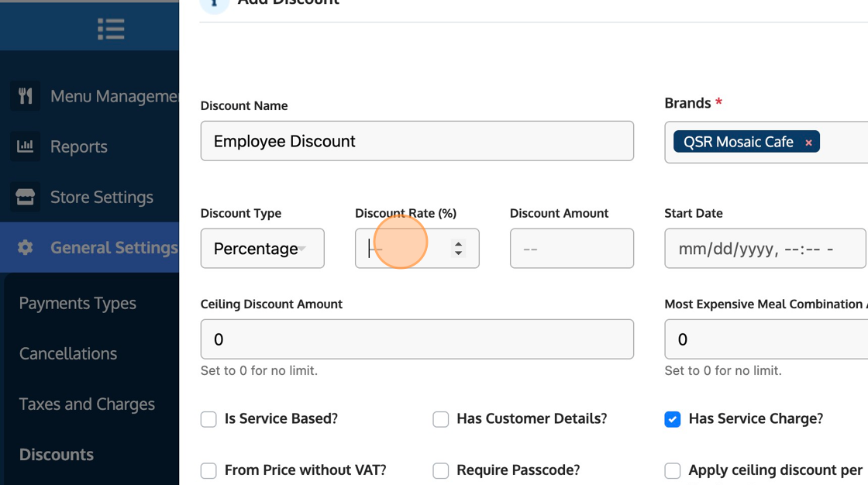
Task: Open the Discount Type dropdown
Action: coord(262,248)
